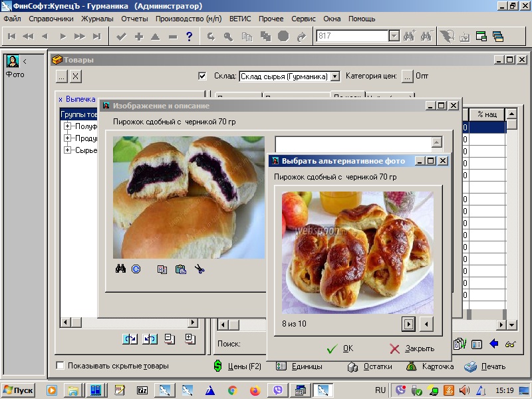Click the blue web search icon under the photo
532x399 pixels.
click(x=136, y=269)
